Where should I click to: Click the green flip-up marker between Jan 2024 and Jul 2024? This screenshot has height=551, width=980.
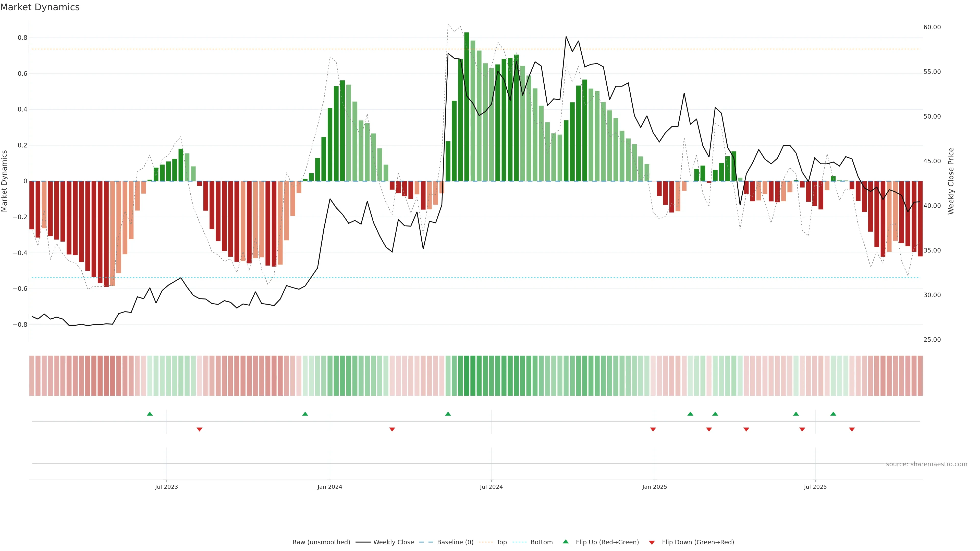click(x=448, y=414)
